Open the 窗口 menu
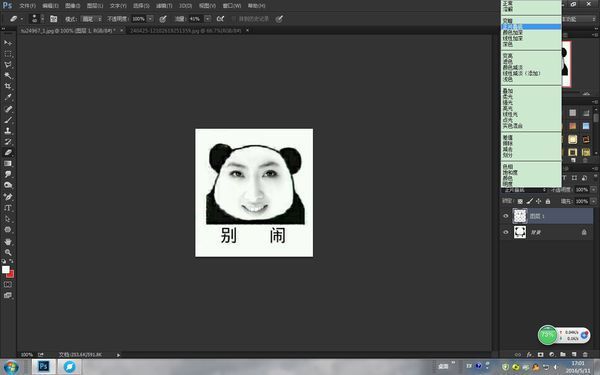 click(232, 6)
